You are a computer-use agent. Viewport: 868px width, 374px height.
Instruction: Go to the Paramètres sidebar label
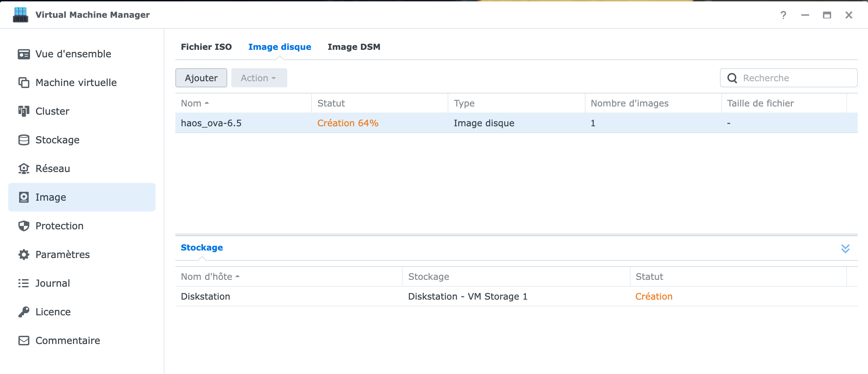tap(63, 255)
